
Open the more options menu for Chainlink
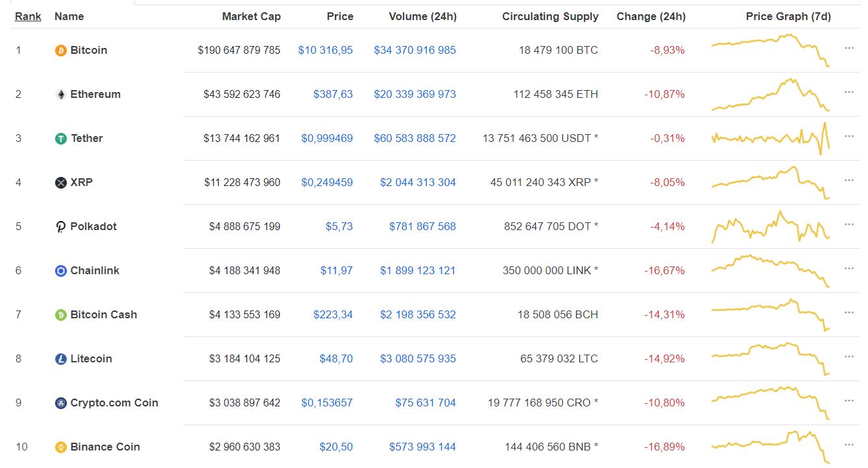pyautogui.click(x=849, y=268)
